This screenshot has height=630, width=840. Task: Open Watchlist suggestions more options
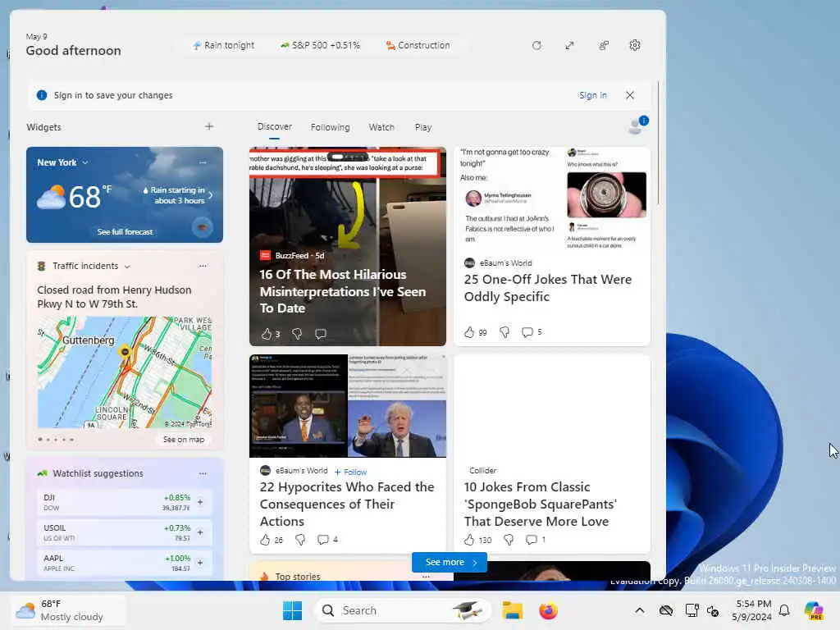click(x=203, y=473)
